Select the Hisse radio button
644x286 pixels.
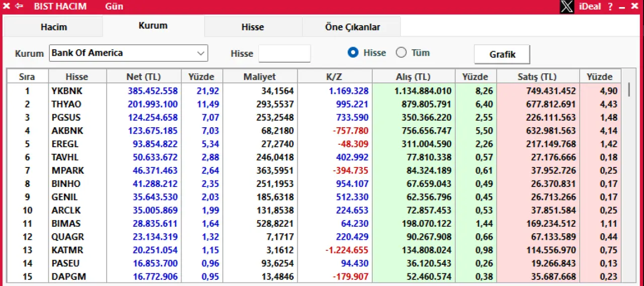tap(353, 53)
